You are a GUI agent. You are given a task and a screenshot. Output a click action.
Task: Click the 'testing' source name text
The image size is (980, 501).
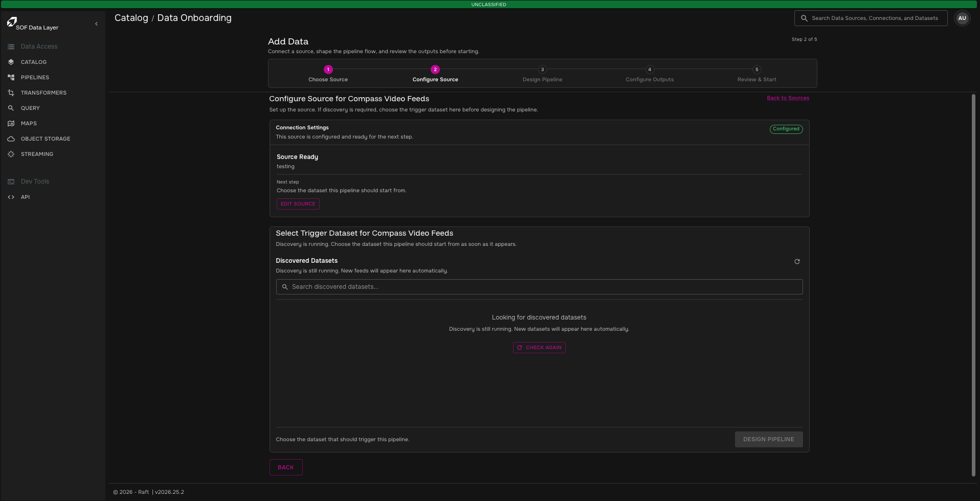[285, 167]
